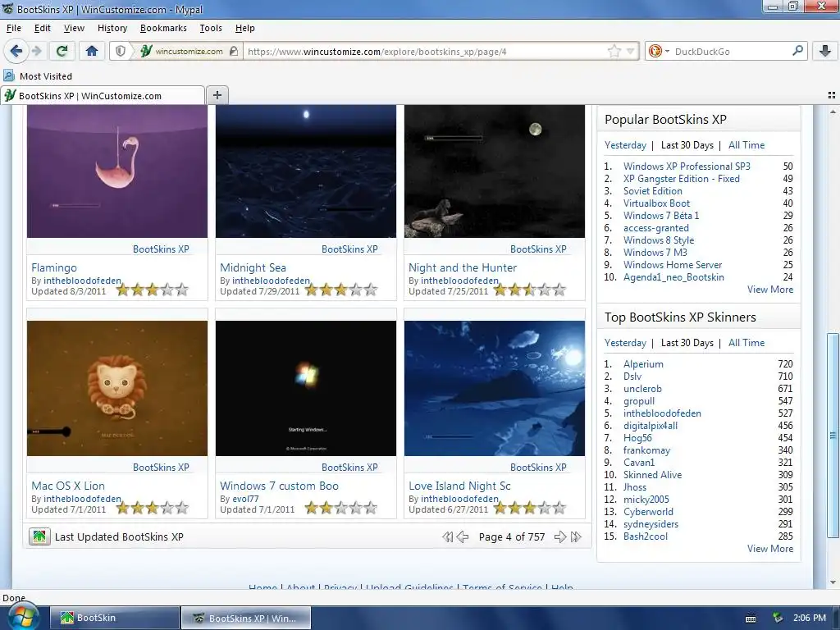This screenshot has width=840, height=630.
Task: Open Soviet Edition link
Action: coord(652,191)
